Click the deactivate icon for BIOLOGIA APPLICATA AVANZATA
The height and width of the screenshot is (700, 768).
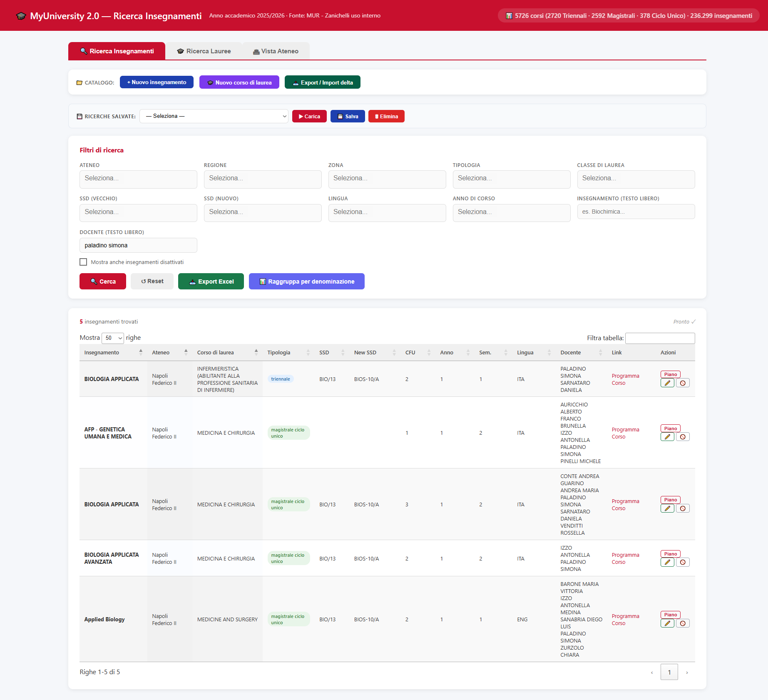(x=683, y=562)
